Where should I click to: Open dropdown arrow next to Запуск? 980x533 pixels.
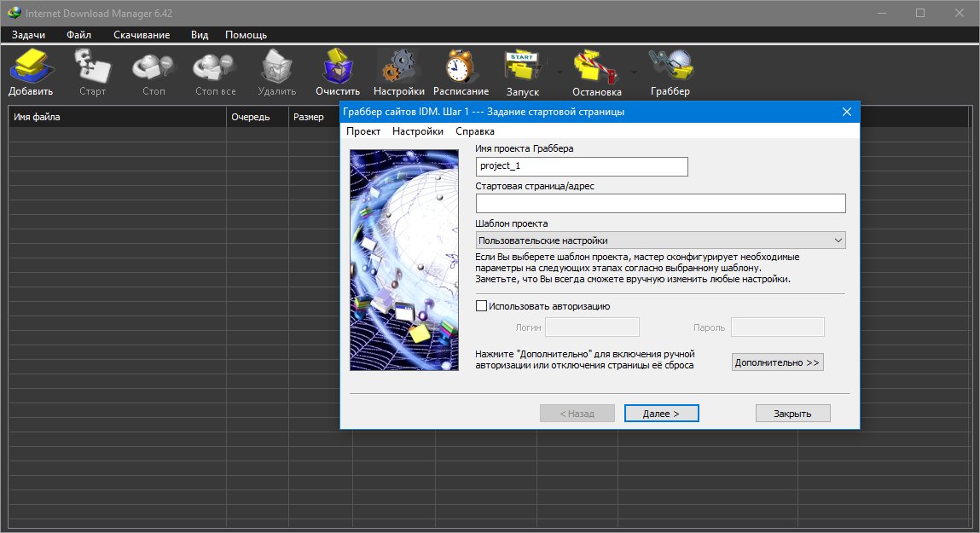(x=560, y=72)
